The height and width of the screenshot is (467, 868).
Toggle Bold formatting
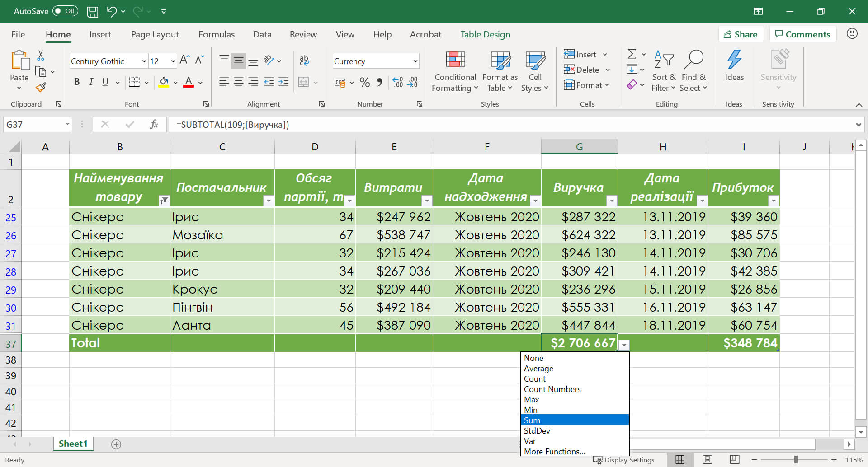click(x=77, y=82)
